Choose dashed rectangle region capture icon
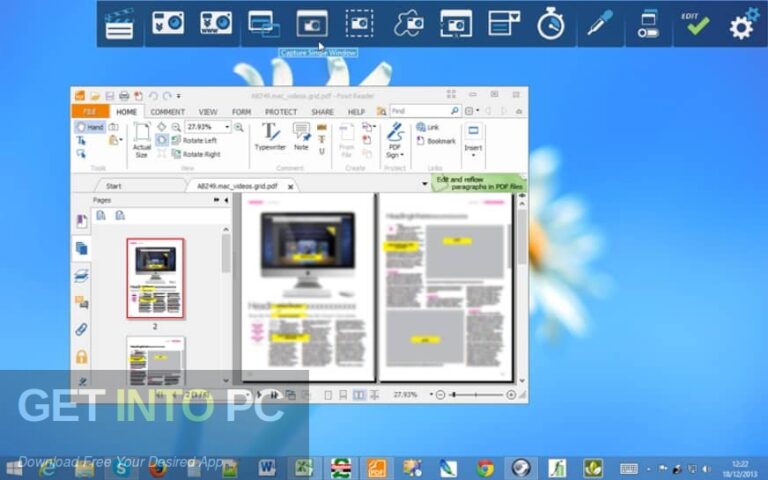 (359, 23)
